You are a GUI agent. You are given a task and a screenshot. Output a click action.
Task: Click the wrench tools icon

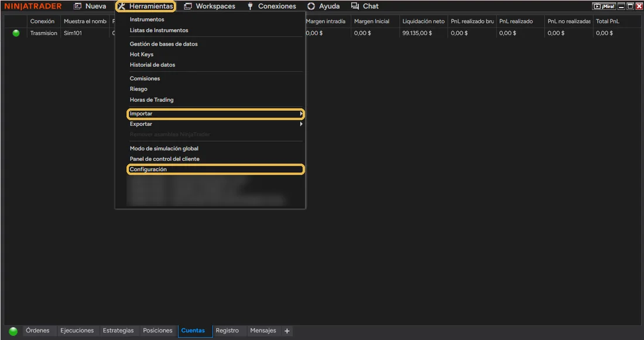click(122, 6)
